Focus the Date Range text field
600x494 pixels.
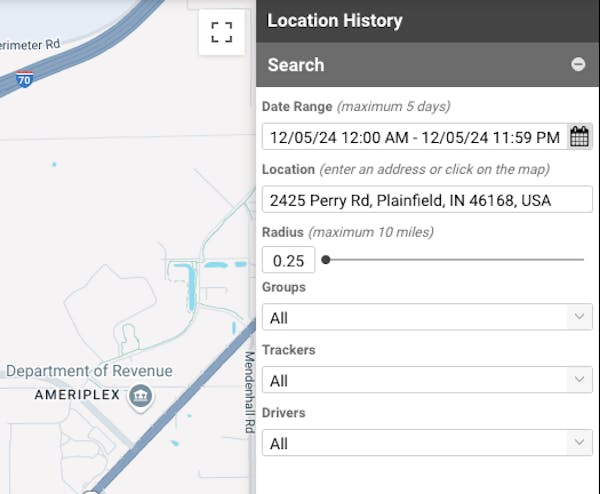click(x=414, y=137)
